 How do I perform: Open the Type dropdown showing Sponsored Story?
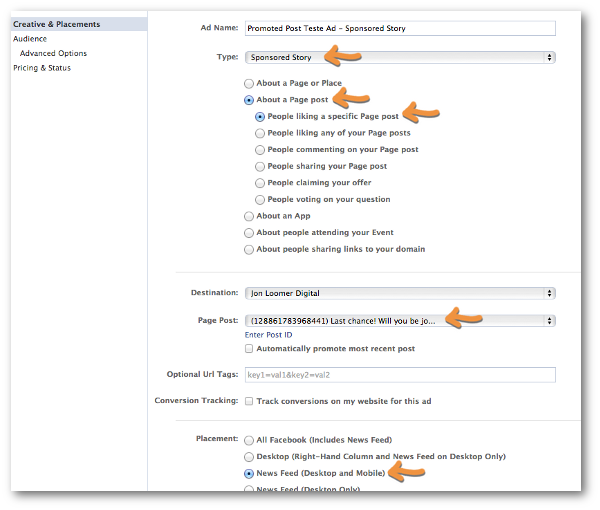(400, 57)
